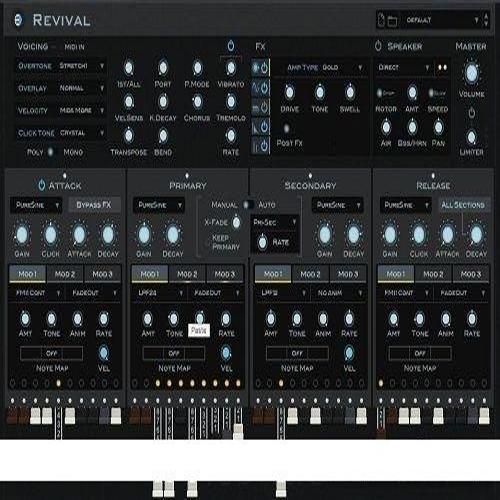Switch to Mod 3 tab in Release section

pyautogui.click(x=471, y=274)
